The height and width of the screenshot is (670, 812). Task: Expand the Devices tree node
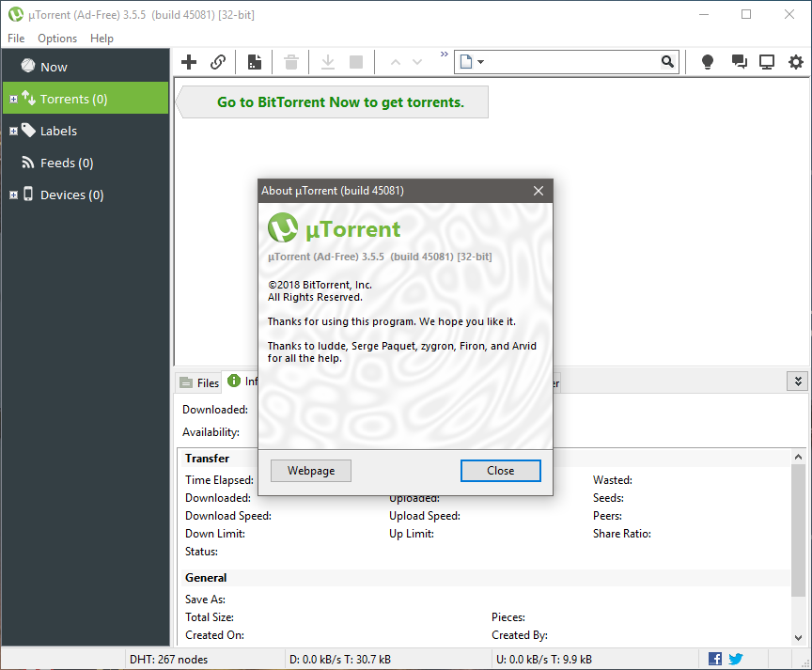(13, 195)
